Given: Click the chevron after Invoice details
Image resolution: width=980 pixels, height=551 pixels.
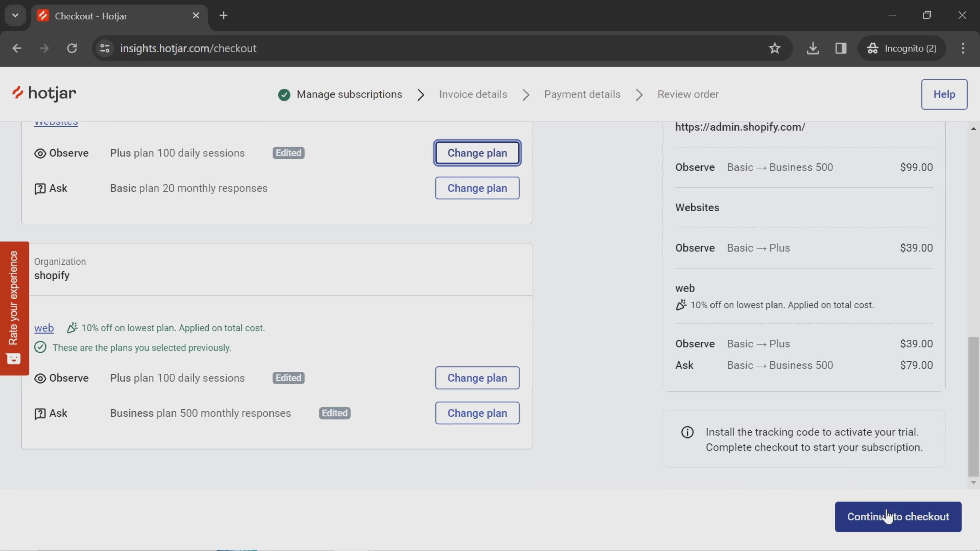Looking at the screenshot, I should click(x=526, y=95).
